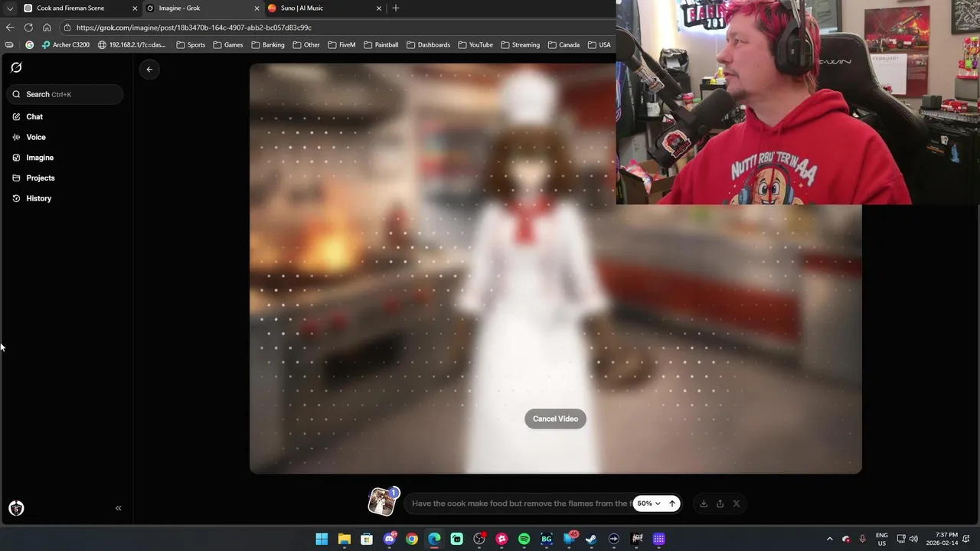The width and height of the screenshot is (980, 551).
Task: Open the Dashboards bookmarks folder
Action: (428, 45)
